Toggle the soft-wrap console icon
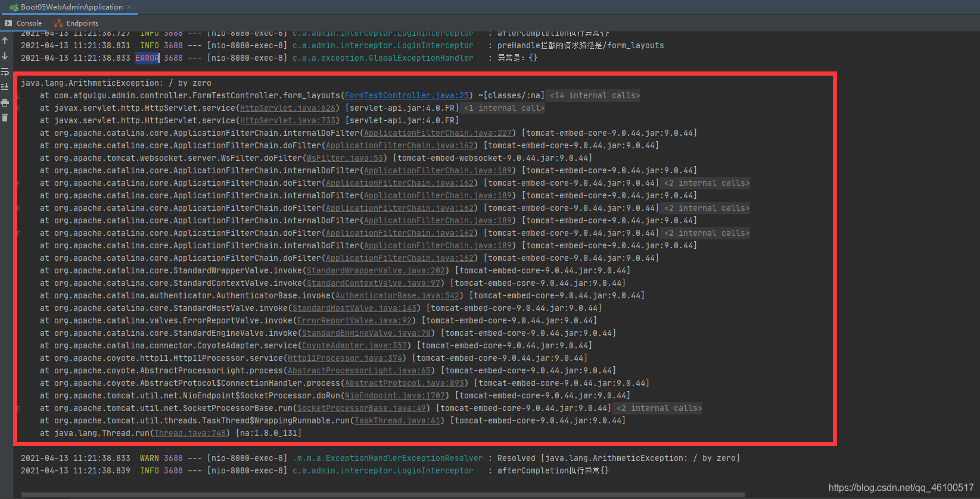This screenshot has width=980, height=499. pos(5,71)
